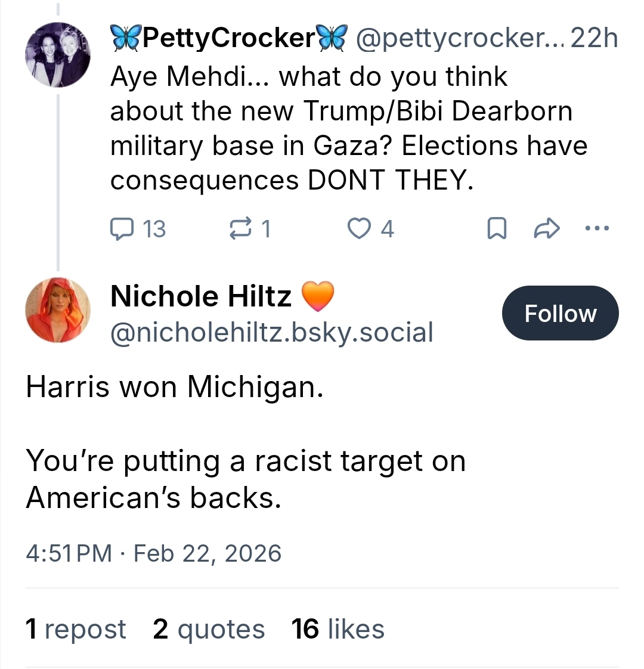View the 2 quotes of this post
The height and width of the screenshot is (669, 644).
pos(209,629)
